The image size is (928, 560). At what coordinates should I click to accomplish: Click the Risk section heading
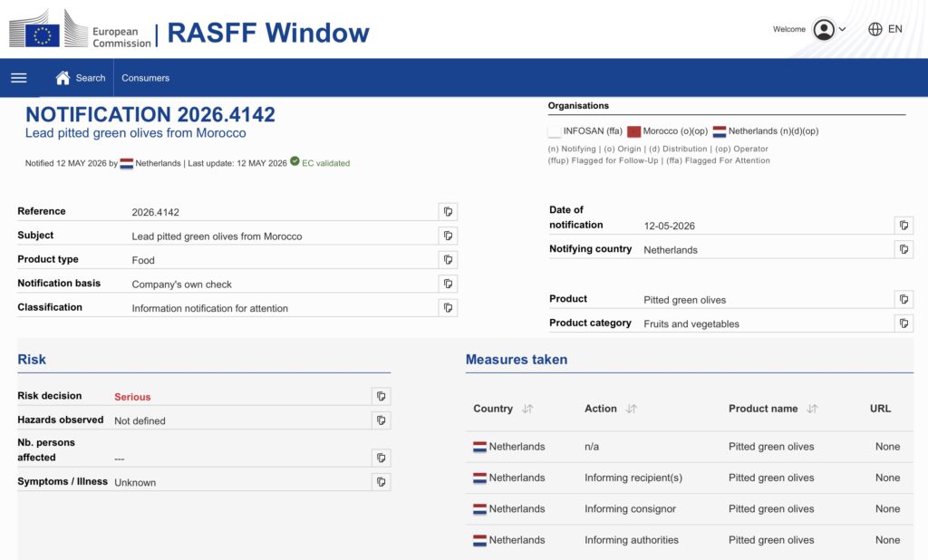(x=32, y=360)
